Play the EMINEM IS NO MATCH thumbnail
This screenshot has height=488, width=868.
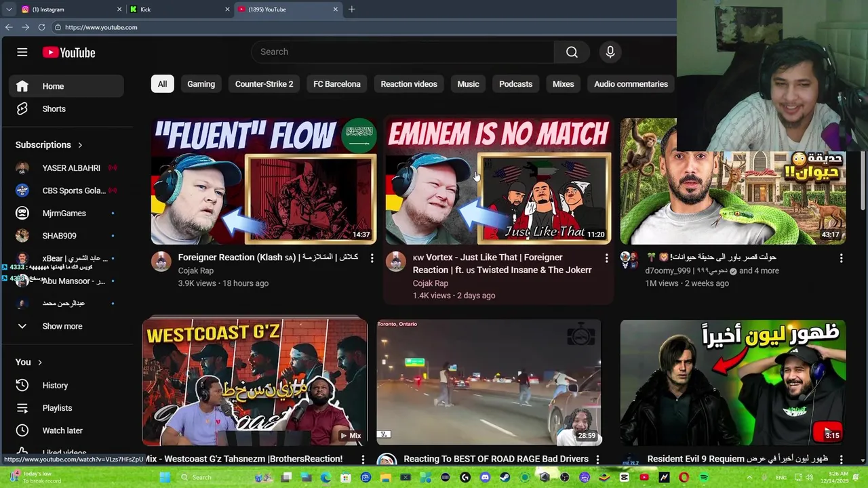[498, 181]
